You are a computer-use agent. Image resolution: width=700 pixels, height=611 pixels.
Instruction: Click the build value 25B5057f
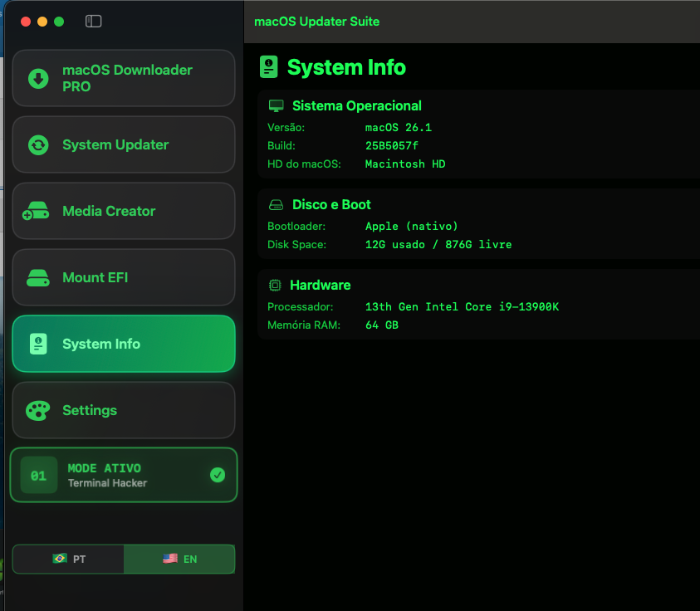391,146
